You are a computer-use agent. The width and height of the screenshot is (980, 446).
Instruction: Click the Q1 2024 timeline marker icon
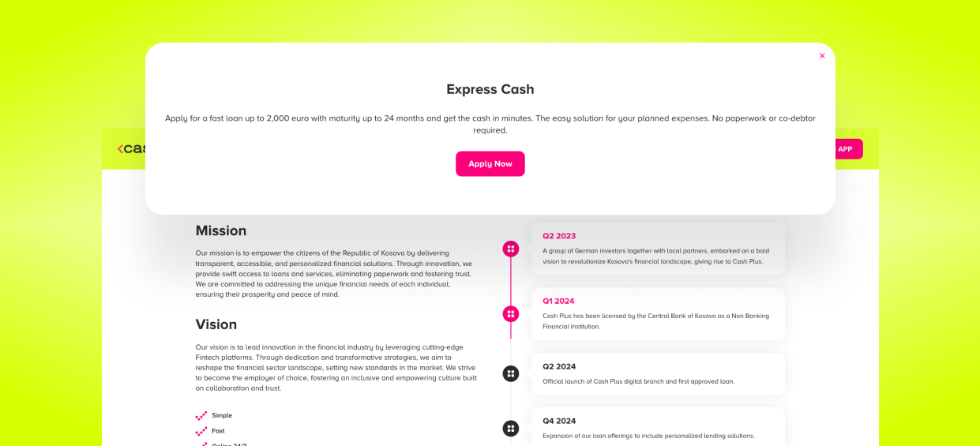[511, 314]
